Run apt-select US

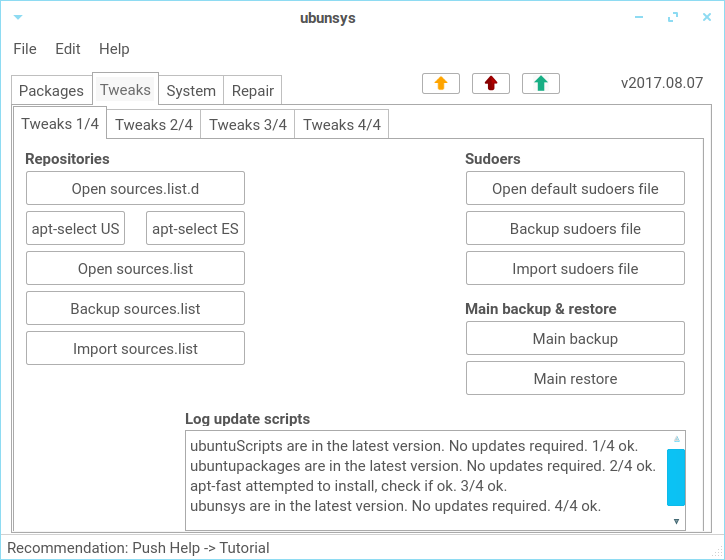(75, 228)
